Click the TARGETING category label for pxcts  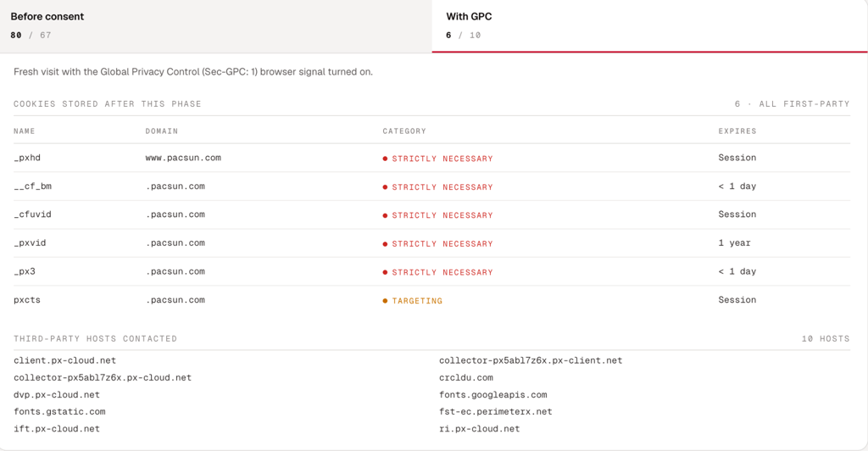click(413, 301)
